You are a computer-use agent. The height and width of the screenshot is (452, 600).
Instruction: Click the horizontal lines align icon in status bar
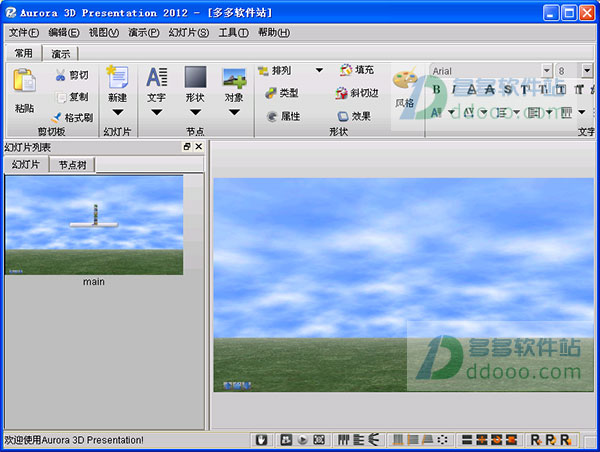click(x=359, y=440)
